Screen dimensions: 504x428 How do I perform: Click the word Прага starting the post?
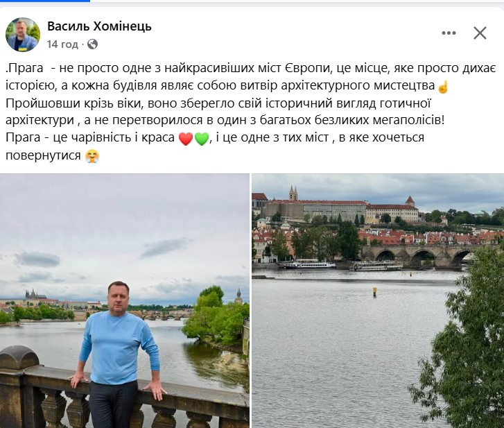(x=26, y=68)
